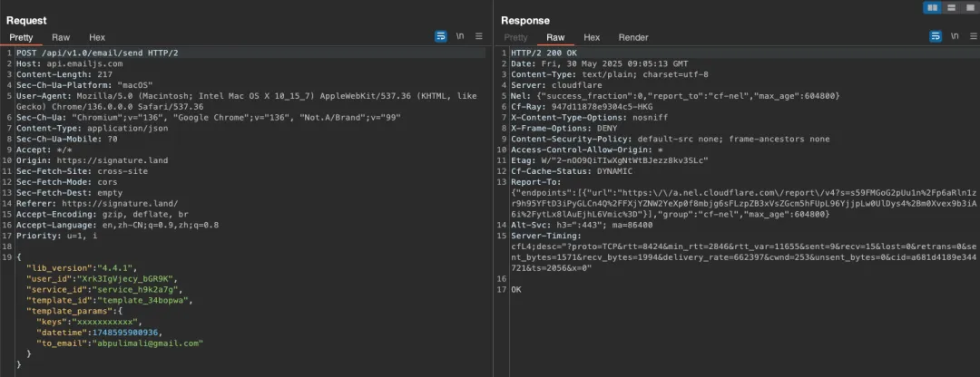
Task: Toggle word wrap in the Response panel
Action: (x=935, y=36)
